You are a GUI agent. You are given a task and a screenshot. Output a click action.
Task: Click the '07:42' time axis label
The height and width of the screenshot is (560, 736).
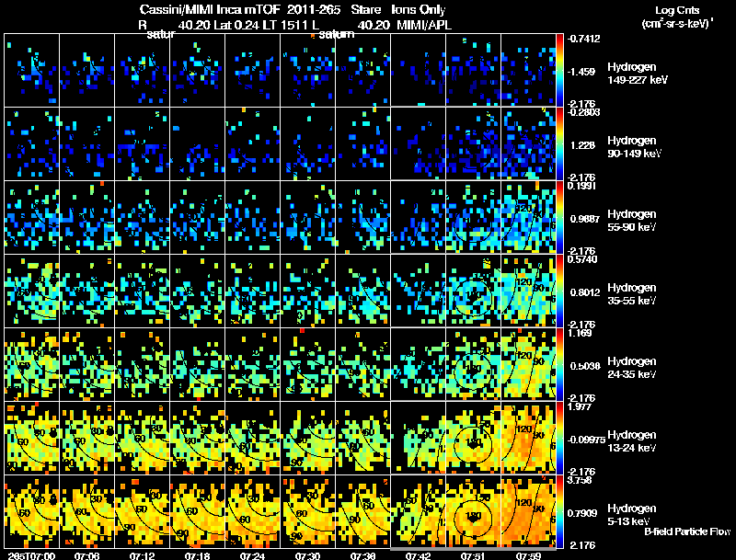[419, 555]
